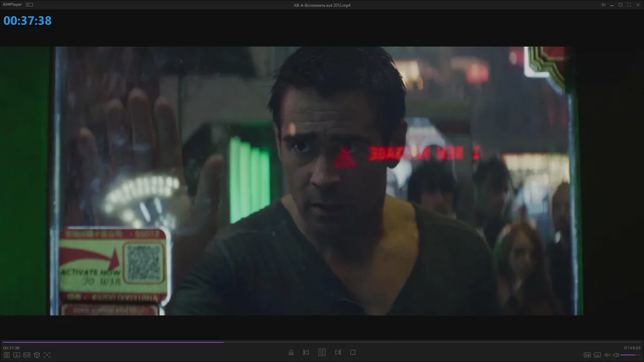Open the audio equalizer waveform icon
Viewport: 644px width, 362px height.
[x=607, y=355]
